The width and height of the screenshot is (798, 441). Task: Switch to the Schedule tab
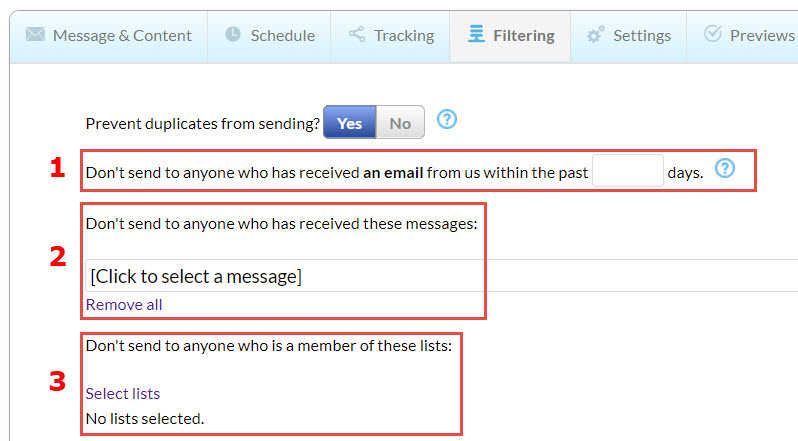[x=282, y=36]
